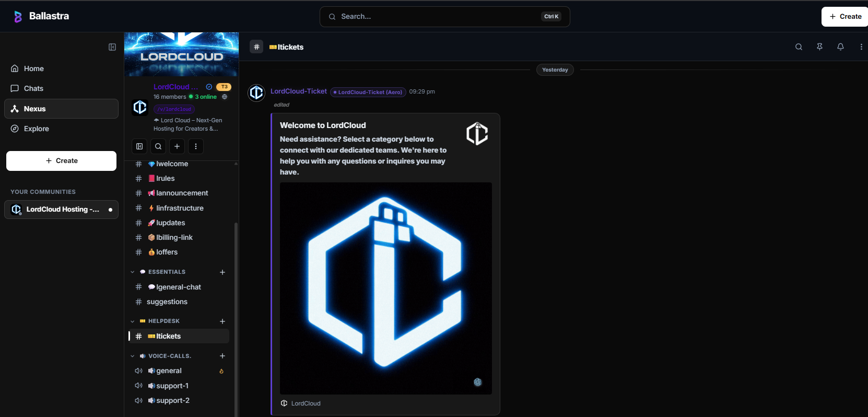Open the general-chat channel

click(179, 287)
